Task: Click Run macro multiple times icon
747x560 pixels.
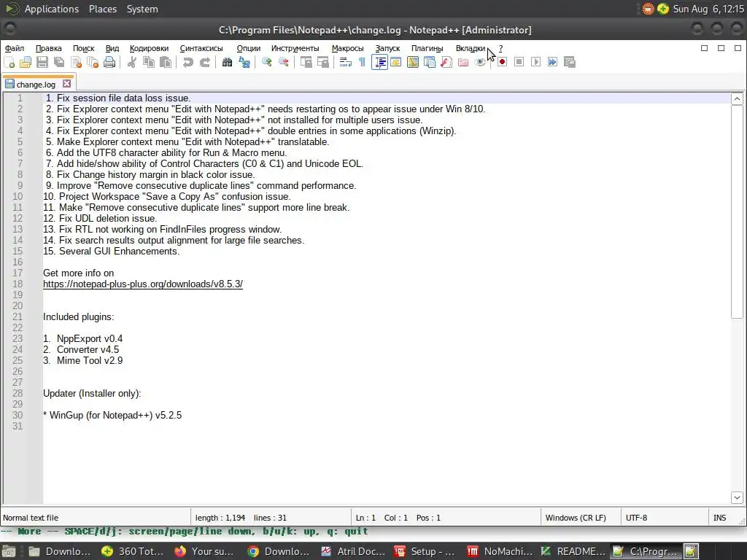Action: 553,62
